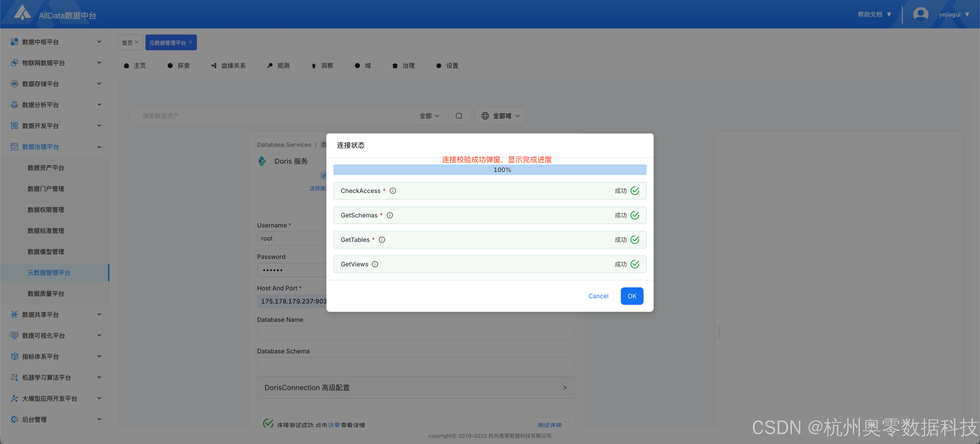Viewport: 980px width, 444px height.
Task: Close the 元数据管理平台 tab
Action: coord(191,42)
